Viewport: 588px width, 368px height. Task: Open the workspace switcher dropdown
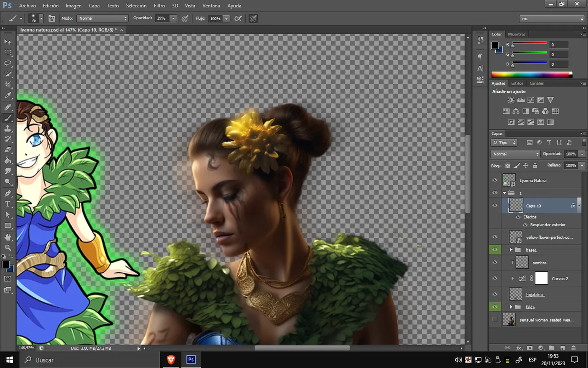[x=552, y=18]
